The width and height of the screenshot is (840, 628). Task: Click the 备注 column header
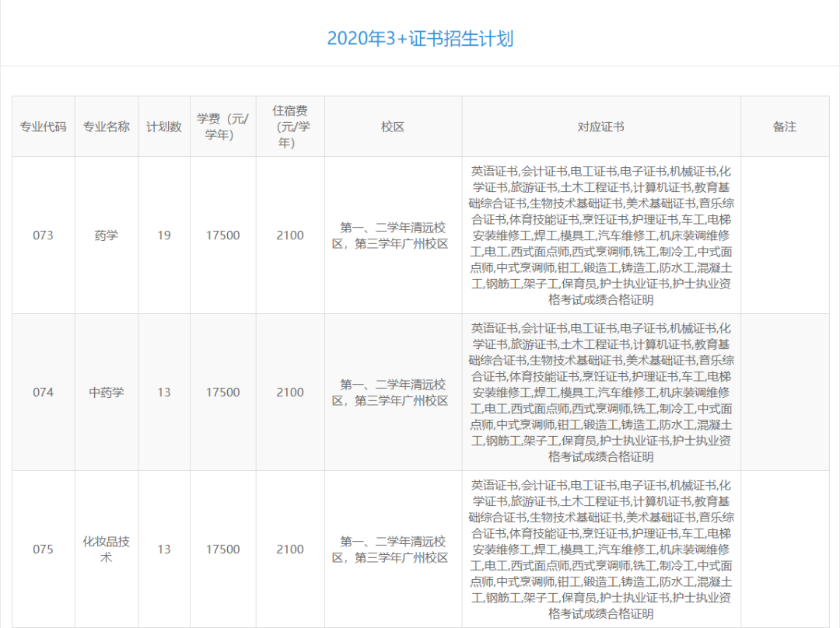coord(786,126)
